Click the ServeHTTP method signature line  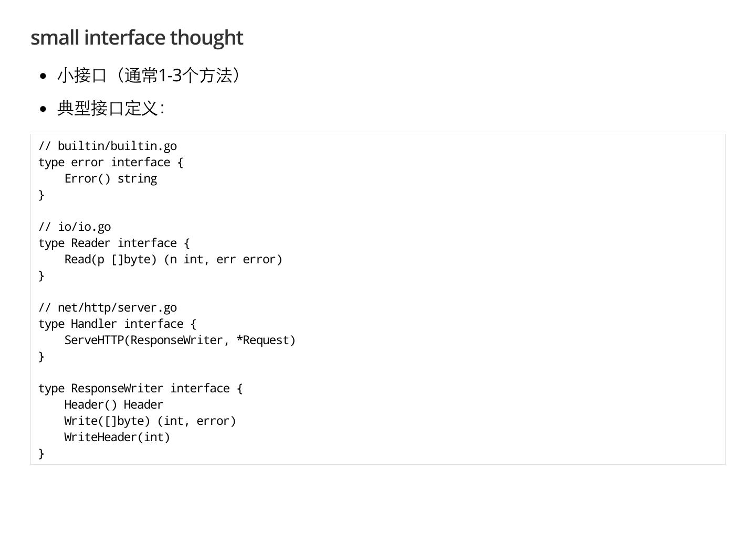(180, 340)
